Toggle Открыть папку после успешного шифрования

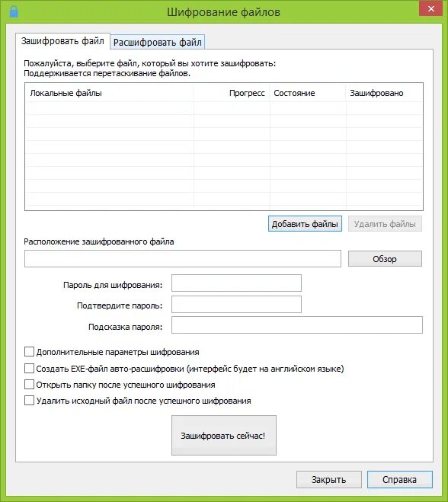coord(29,384)
